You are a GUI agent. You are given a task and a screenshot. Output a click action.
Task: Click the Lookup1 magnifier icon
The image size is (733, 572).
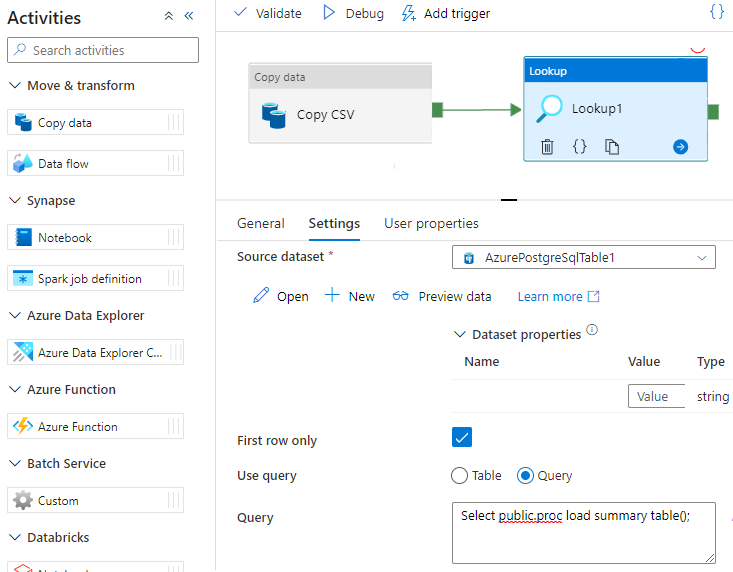[549, 109]
